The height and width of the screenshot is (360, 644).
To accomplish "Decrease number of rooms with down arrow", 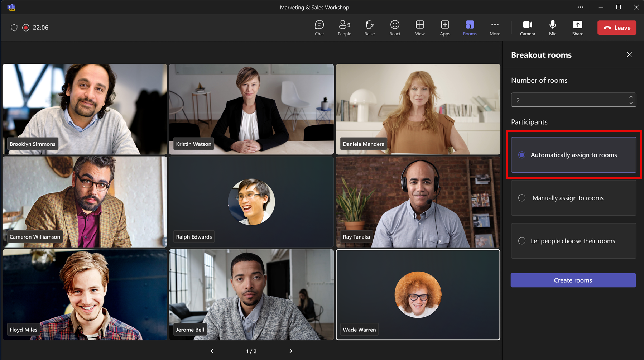I will coord(631,103).
